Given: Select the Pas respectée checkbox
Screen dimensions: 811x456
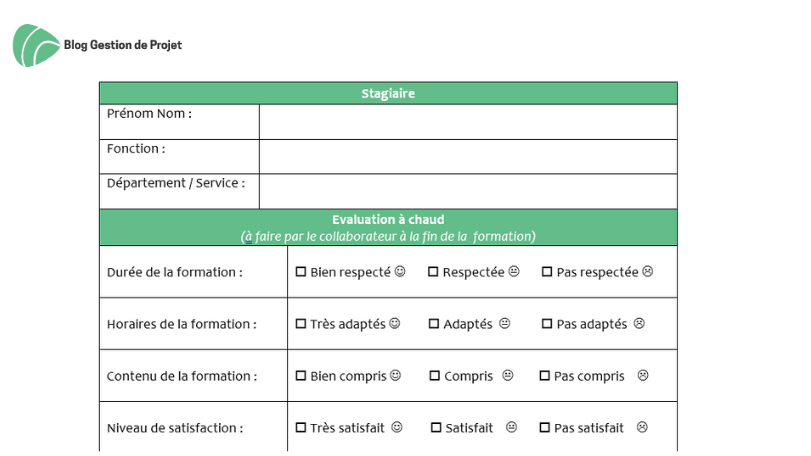Looking at the screenshot, I should 547,271.
